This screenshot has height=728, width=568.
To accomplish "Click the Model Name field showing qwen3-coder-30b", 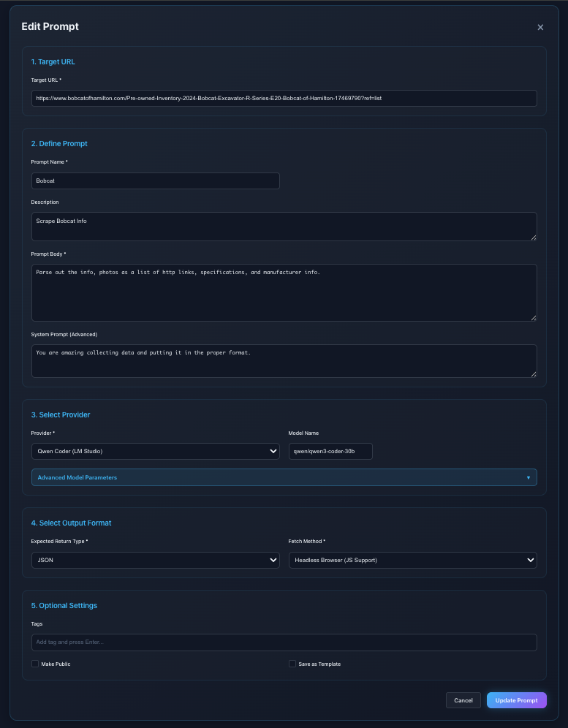I will coord(330,451).
